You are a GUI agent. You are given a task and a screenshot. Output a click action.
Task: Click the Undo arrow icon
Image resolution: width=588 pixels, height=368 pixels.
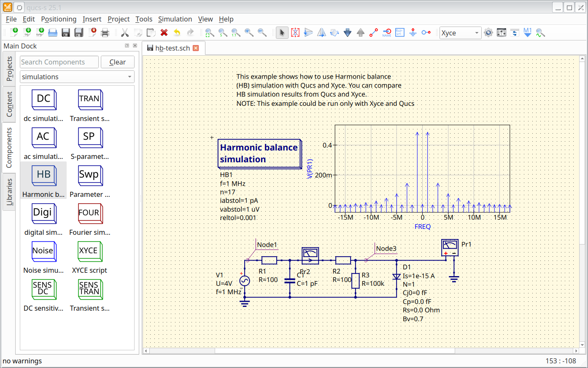177,33
